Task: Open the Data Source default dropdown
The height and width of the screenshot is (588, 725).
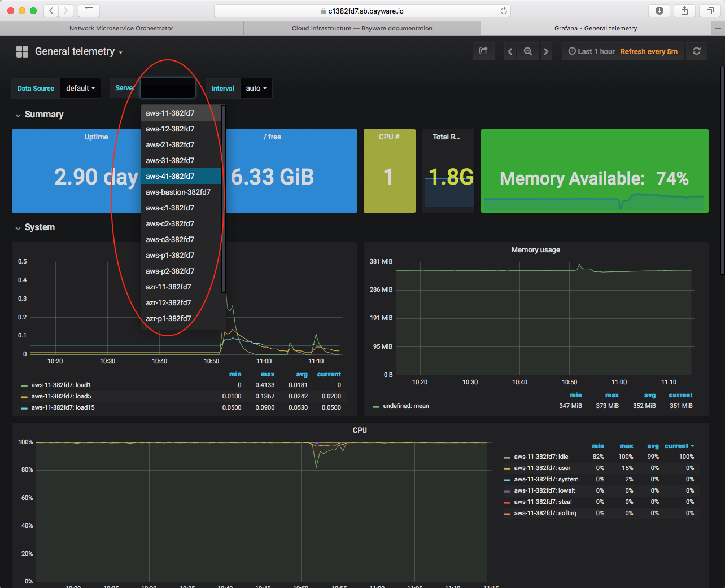Action: (x=81, y=88)
